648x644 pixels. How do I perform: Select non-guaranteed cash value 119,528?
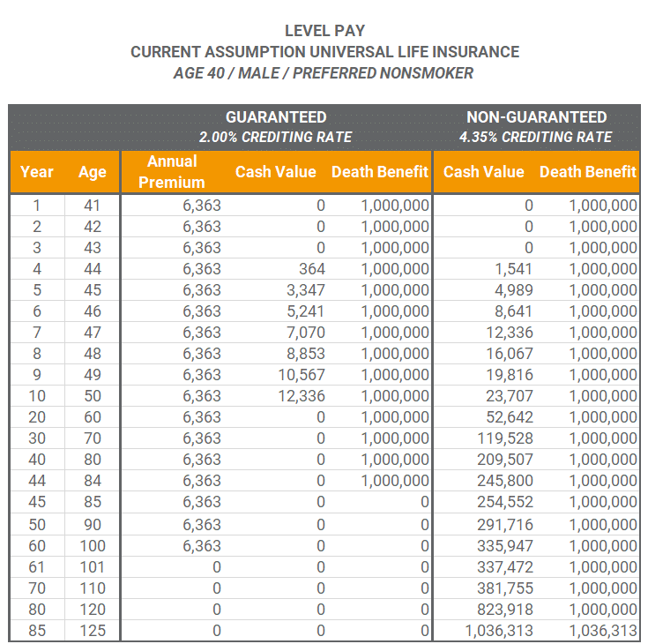pos(505,438)
